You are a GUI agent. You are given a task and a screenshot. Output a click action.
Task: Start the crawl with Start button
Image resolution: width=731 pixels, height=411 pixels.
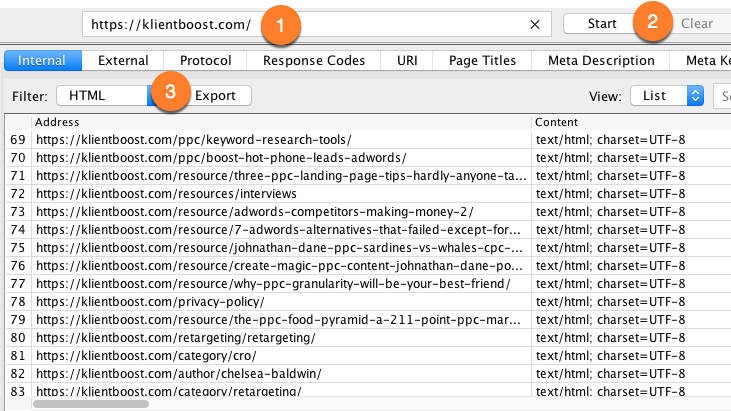coord(601,23)
